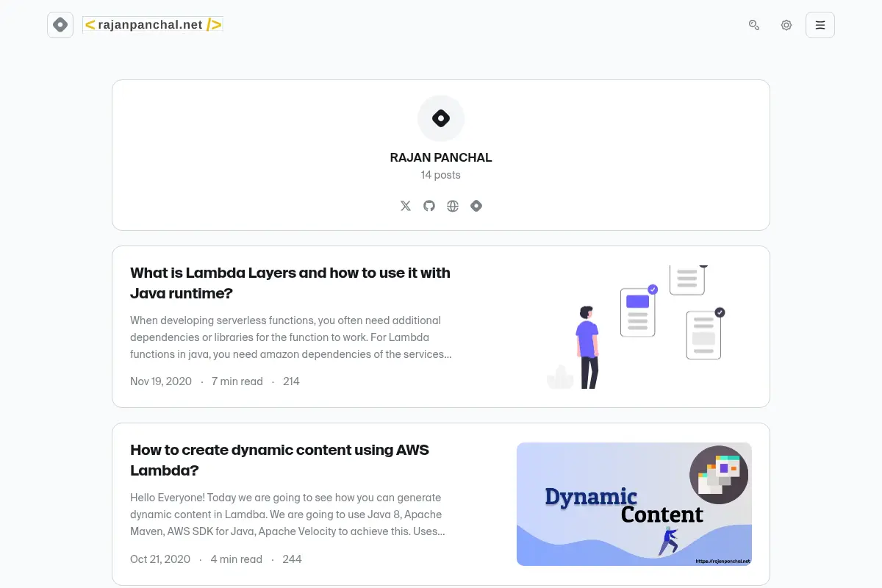Click the Lambda Layers article excerpt text
882x588 pixels.
291,337
